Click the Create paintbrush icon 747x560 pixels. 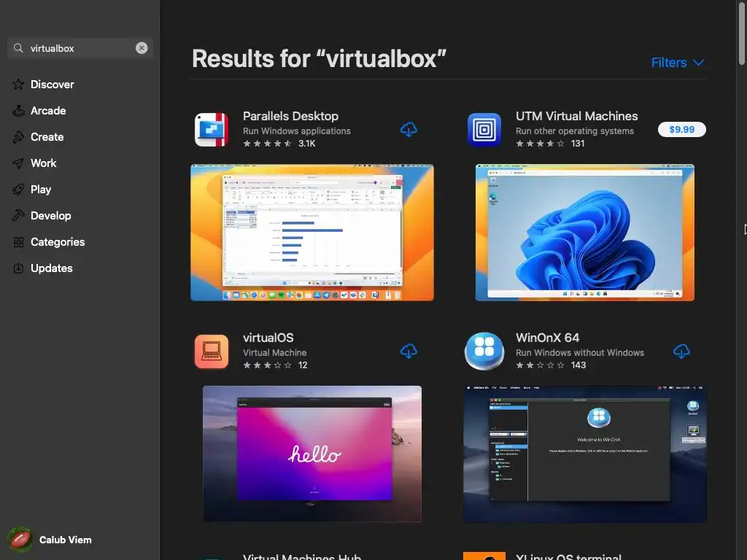pos(18,137)
